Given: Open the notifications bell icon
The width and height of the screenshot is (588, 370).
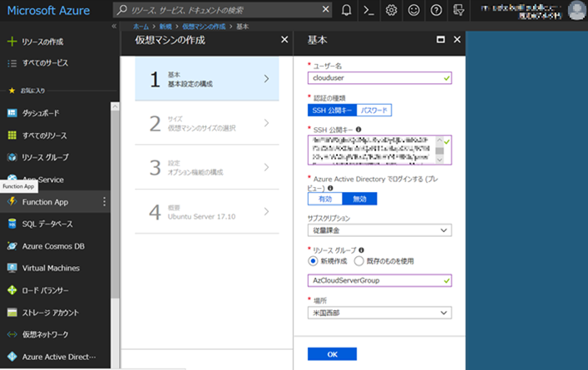Looking at the screenshot, I should pos(347,10).
